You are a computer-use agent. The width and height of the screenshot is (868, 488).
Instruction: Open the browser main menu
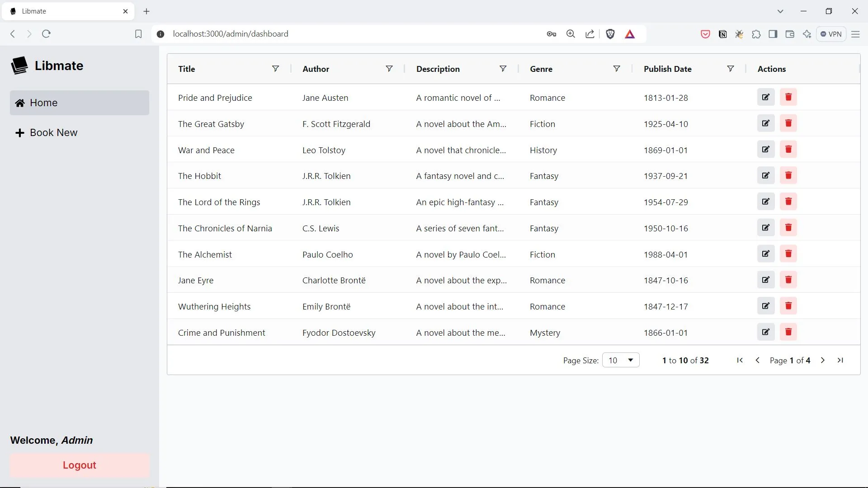click(855, 34)
